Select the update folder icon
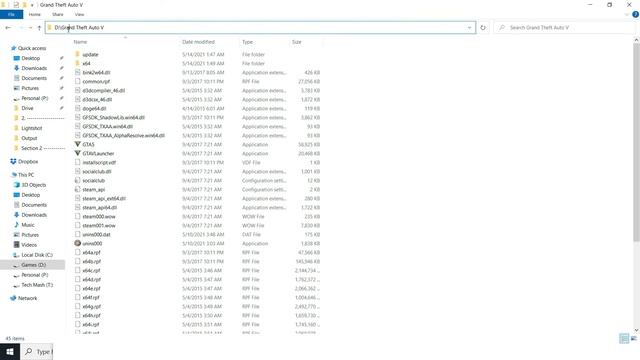 point(78,54)
